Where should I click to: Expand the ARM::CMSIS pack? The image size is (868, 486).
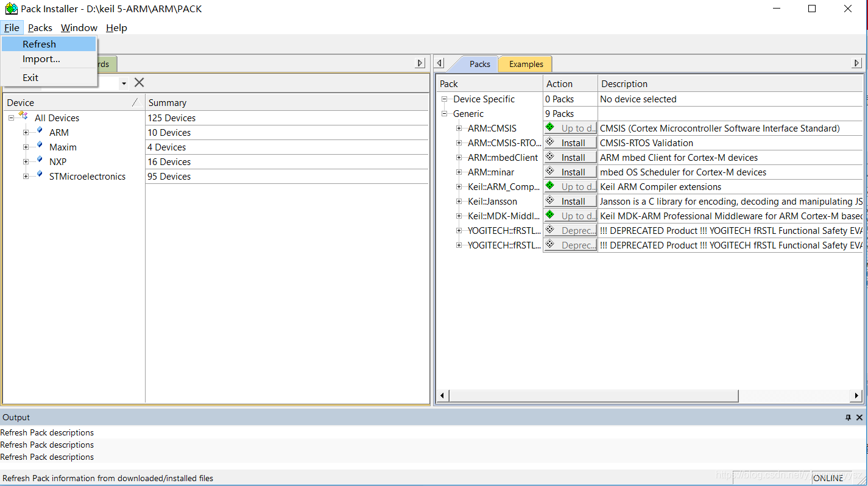pyautogui.click(x=459, y=129)
